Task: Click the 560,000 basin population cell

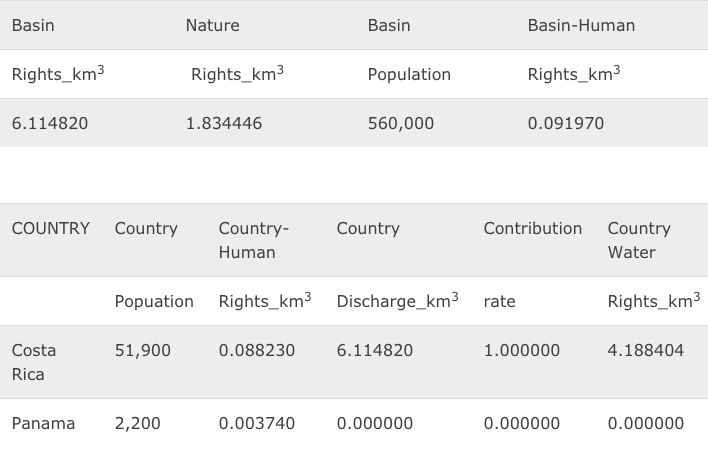Action: 401,123
